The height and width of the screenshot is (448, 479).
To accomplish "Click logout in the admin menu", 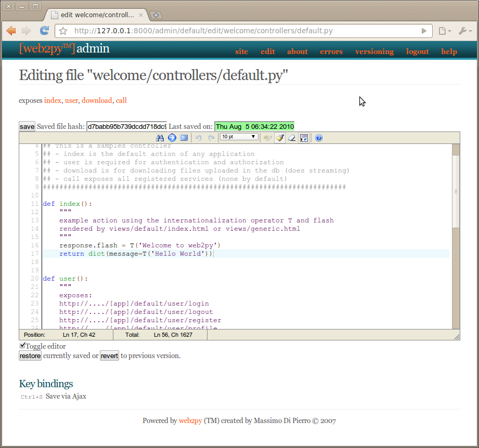I will [x=417, y=51].
